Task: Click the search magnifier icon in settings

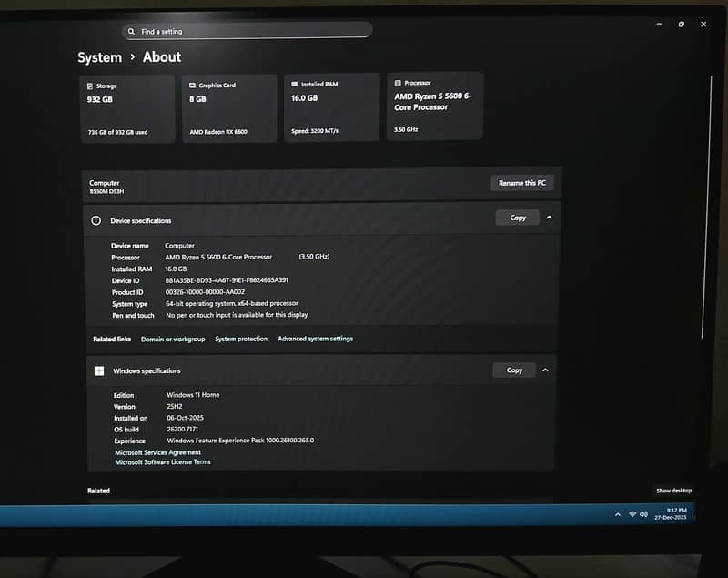Action: point(133,32)
